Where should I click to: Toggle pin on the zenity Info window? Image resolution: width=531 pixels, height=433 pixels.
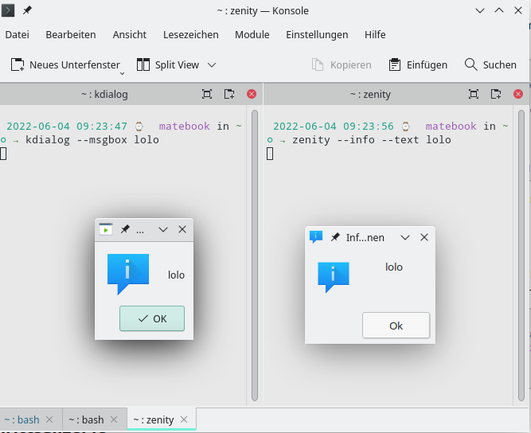pos(335,237)
